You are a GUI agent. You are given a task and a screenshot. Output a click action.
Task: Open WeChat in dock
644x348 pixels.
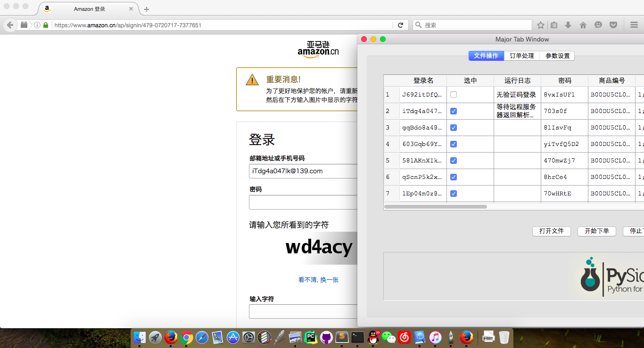[388, 337]
